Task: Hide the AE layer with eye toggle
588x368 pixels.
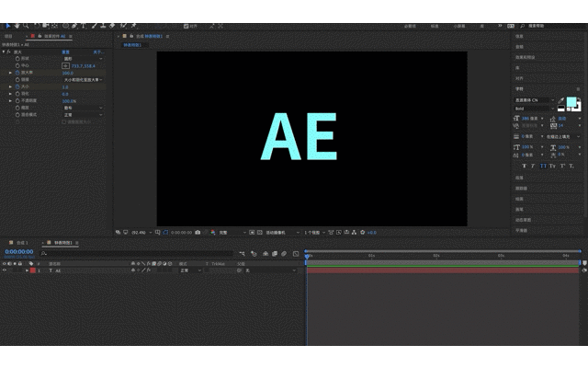Action: click(4, 270)
